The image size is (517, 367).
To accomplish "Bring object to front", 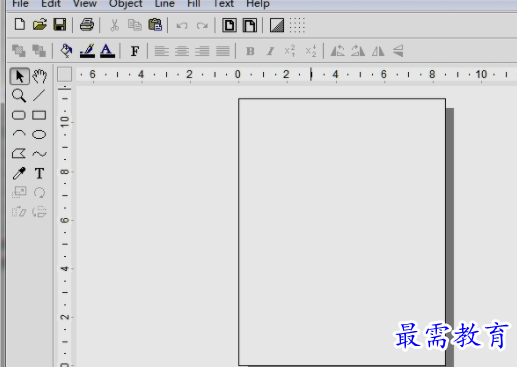I will point(19,51).
